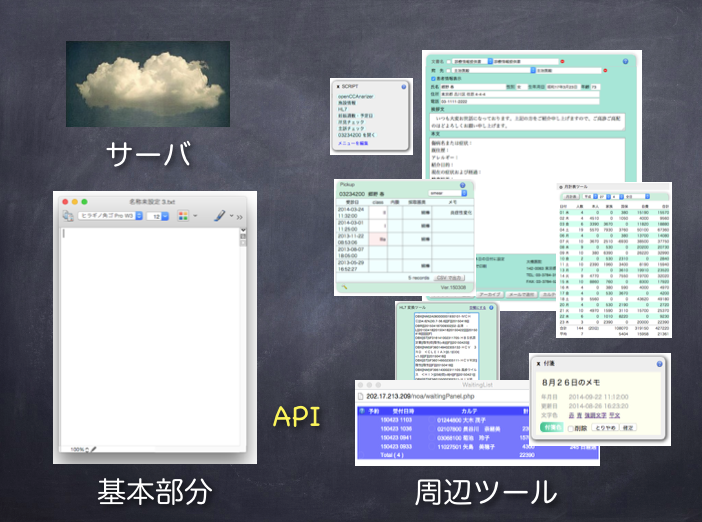The image size is (702, 522).
Task: Click the underlined link in HL7 tool header
Action: (x=477, y=308)
